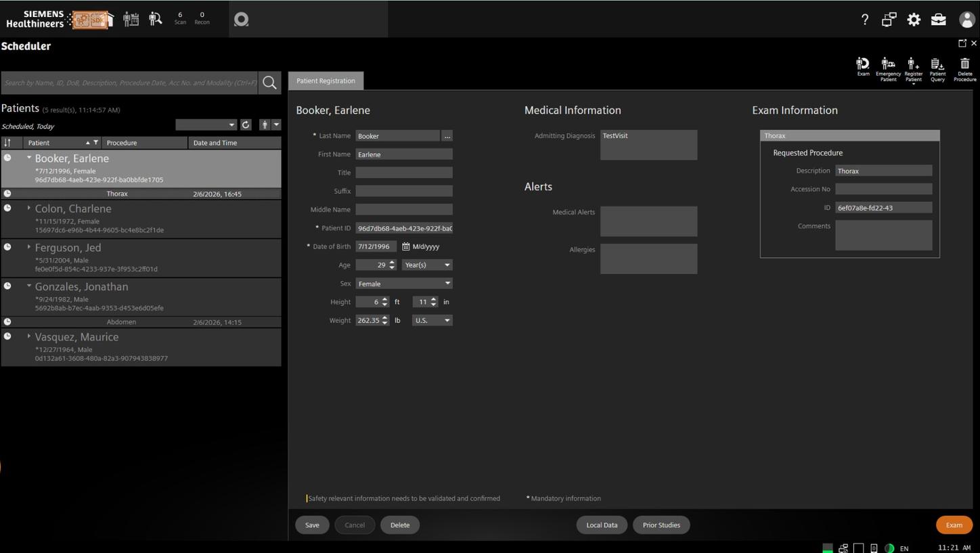Open the Year(s) age unit dropdown

click(427, 265)
